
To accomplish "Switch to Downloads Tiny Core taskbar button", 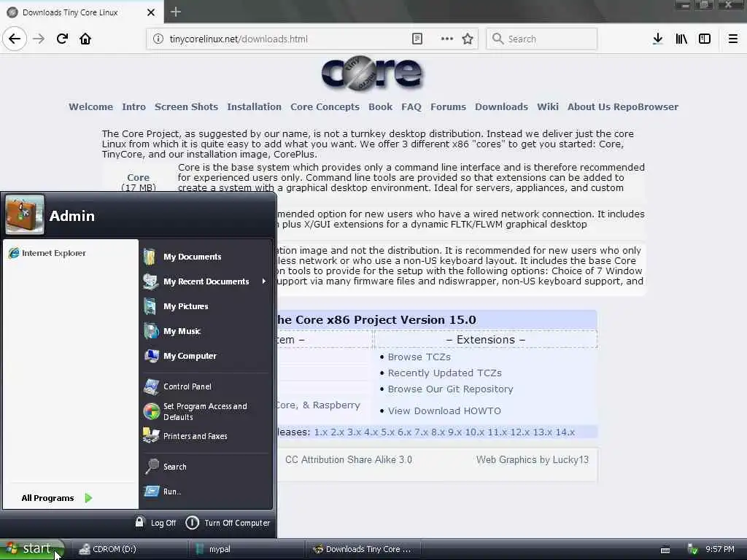I will tap(363, 549).
